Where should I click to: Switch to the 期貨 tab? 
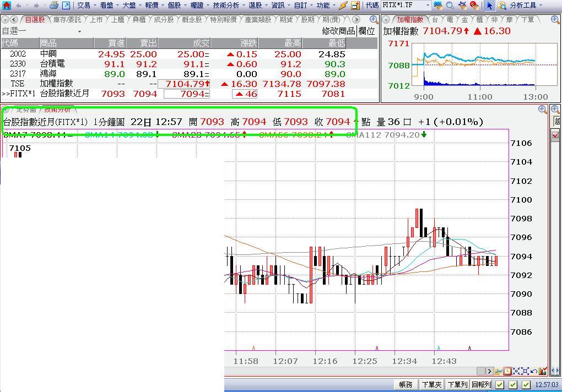pyautogui.click(x=286, y=20)
